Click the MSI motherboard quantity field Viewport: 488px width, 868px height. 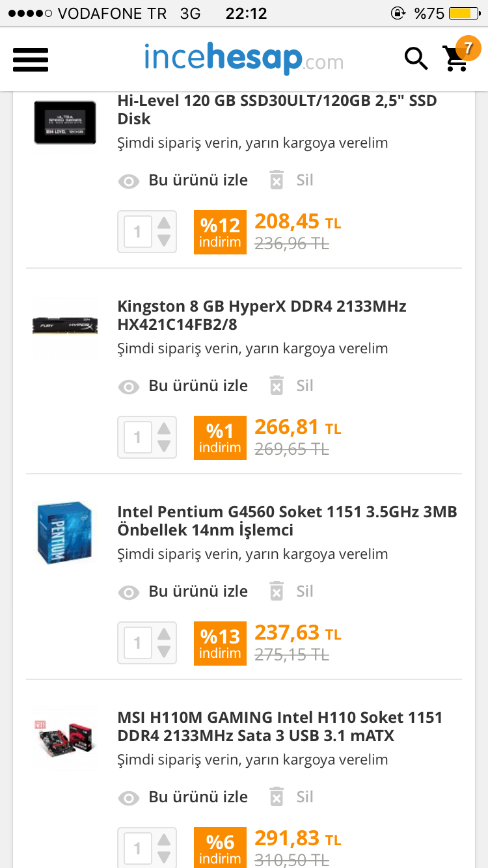(x=137, y=848)
